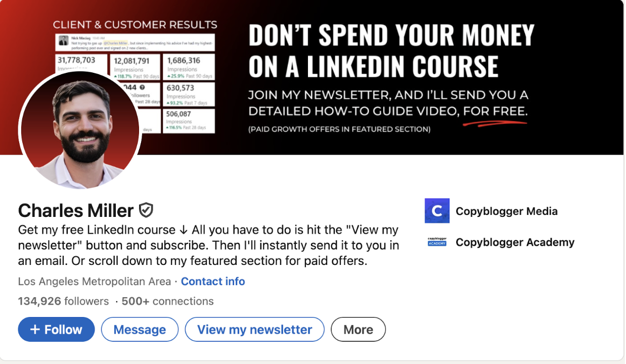Send a message via the Message button
Viewport: 626px width, 364px height.
[140, 330]
